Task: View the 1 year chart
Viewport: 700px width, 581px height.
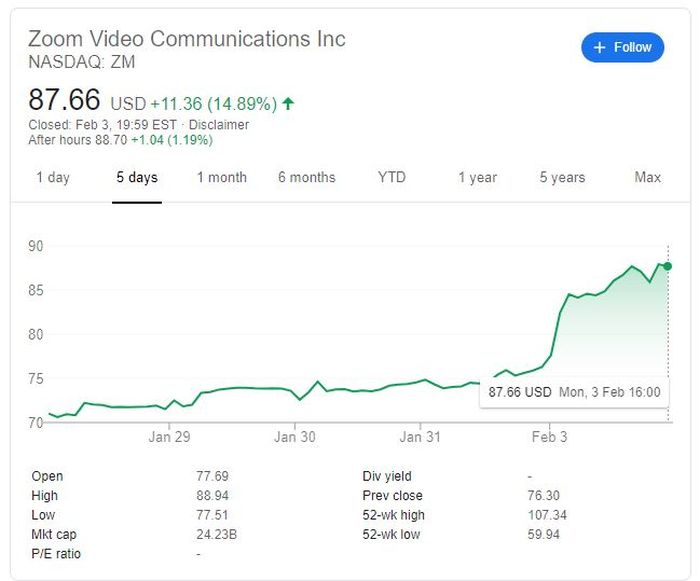Action: tap(477, 177)
